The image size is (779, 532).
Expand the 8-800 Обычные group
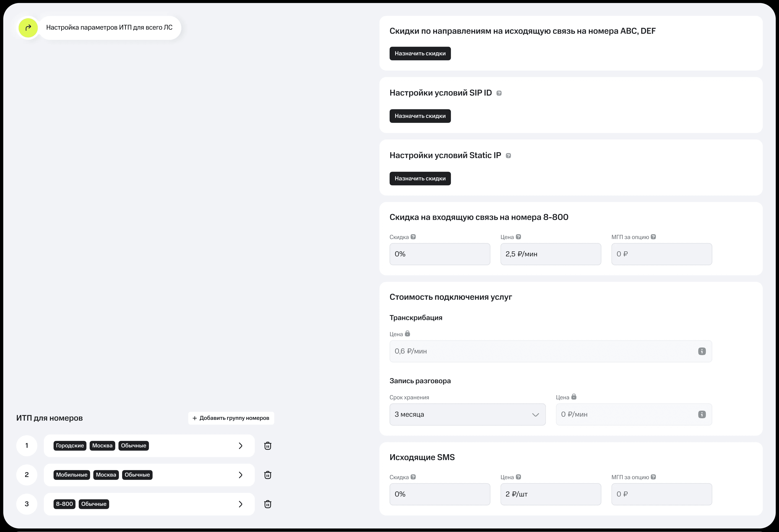[240, 504]
